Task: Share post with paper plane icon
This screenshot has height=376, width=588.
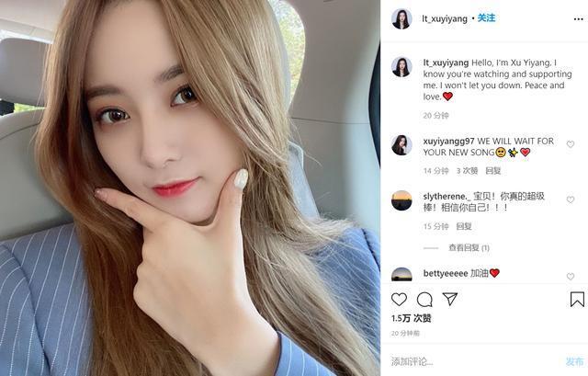Action: 449,299
